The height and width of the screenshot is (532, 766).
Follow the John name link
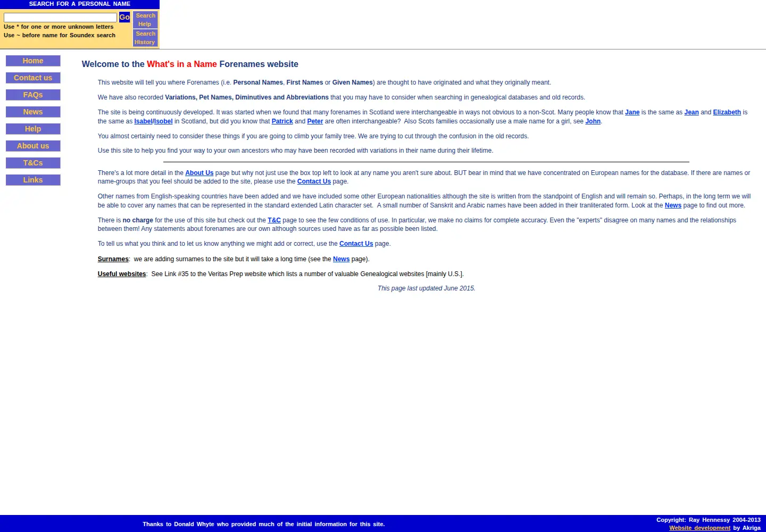593,121
